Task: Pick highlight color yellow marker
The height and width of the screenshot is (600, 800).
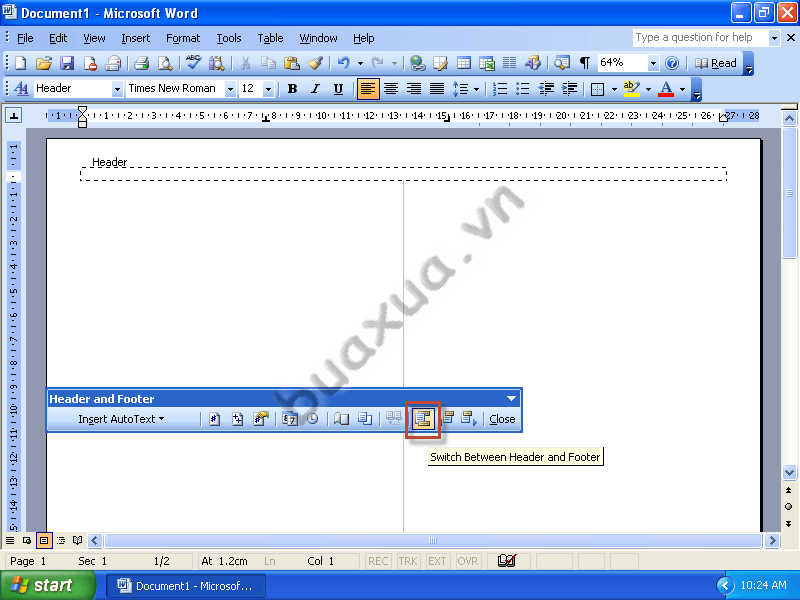Action: (632, 89)
